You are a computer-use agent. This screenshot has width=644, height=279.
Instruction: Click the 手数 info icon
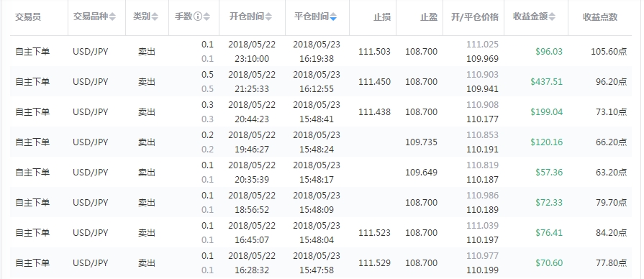199,17
